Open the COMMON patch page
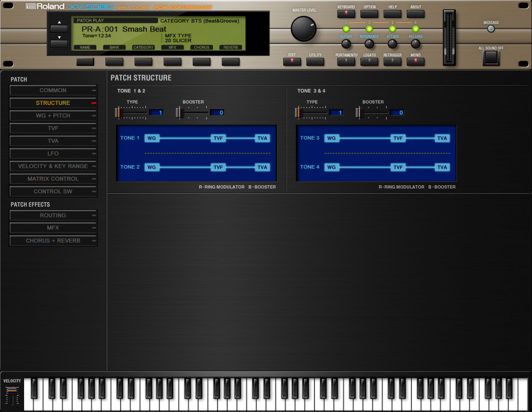Viewport: 532px width, 412px height. click(53, 90)
